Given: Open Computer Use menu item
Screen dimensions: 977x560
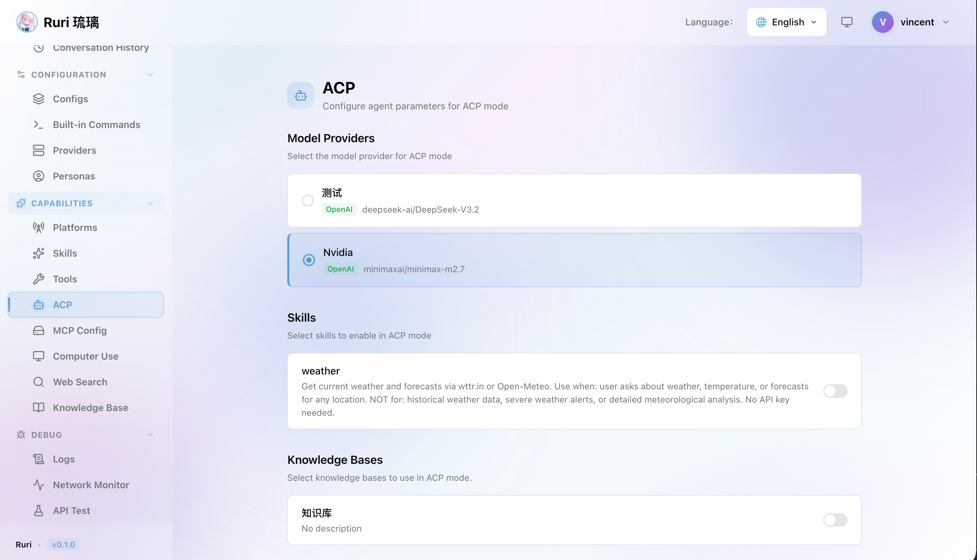Looking at the screenshot, I should coord(85,356).
